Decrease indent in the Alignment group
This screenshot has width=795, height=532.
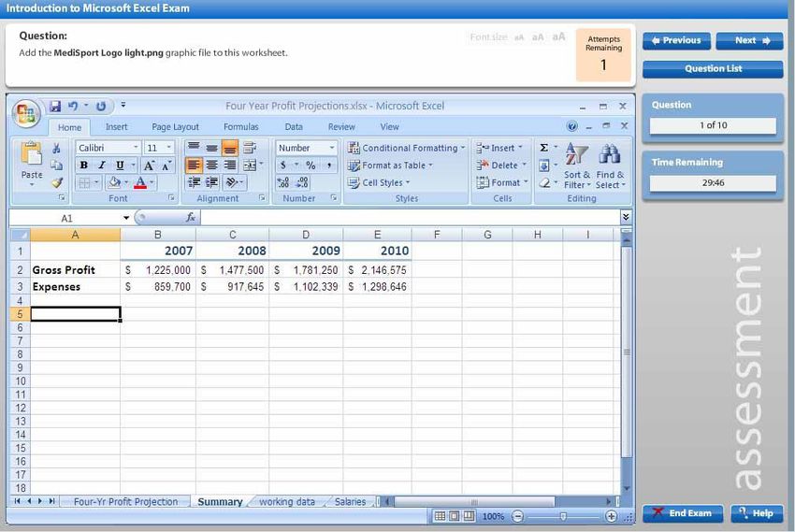coord(194,182)
